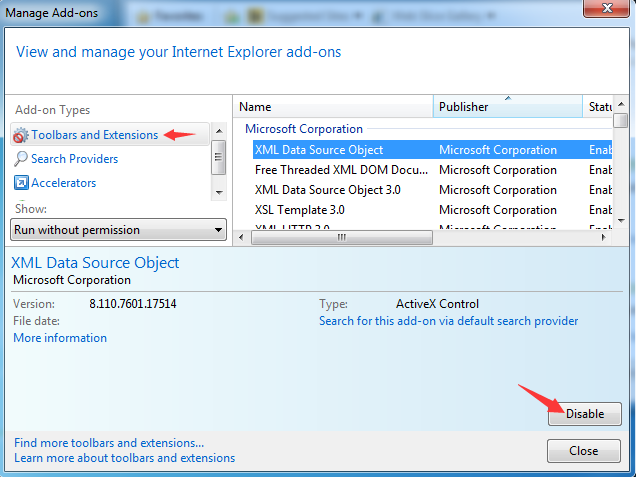This screenshot has width=636, height=477.
Task: Select XML Data Source Object row
Action: tap(432, 150)
